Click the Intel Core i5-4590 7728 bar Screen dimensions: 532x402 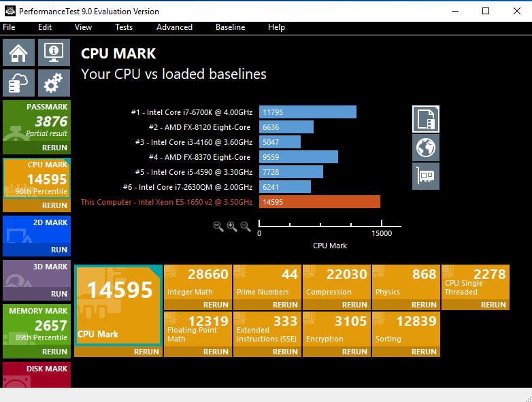pyautogui.click(x=291, y=172)
